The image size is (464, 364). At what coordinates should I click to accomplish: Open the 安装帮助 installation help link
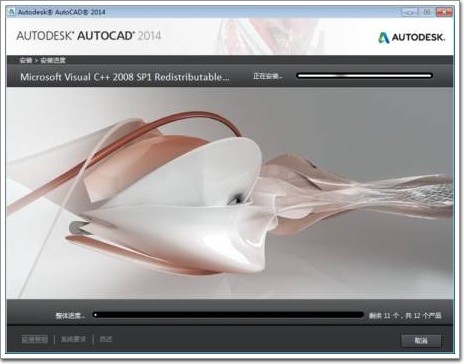(35, 339)
